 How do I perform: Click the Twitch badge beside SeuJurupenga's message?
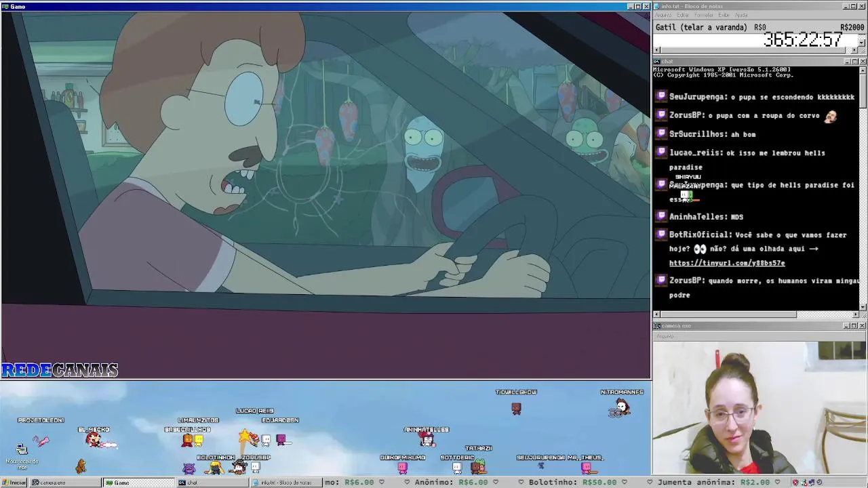click(661, 97)
